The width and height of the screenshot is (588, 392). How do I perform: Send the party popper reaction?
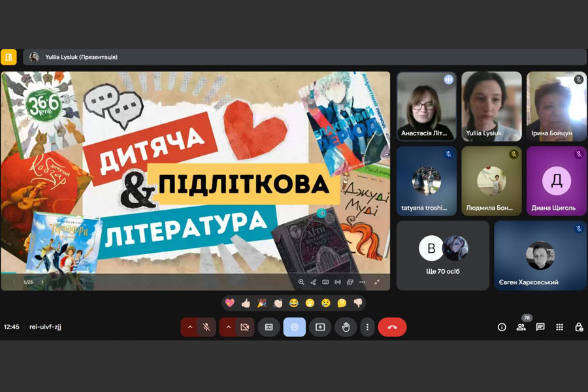[262, 302]
